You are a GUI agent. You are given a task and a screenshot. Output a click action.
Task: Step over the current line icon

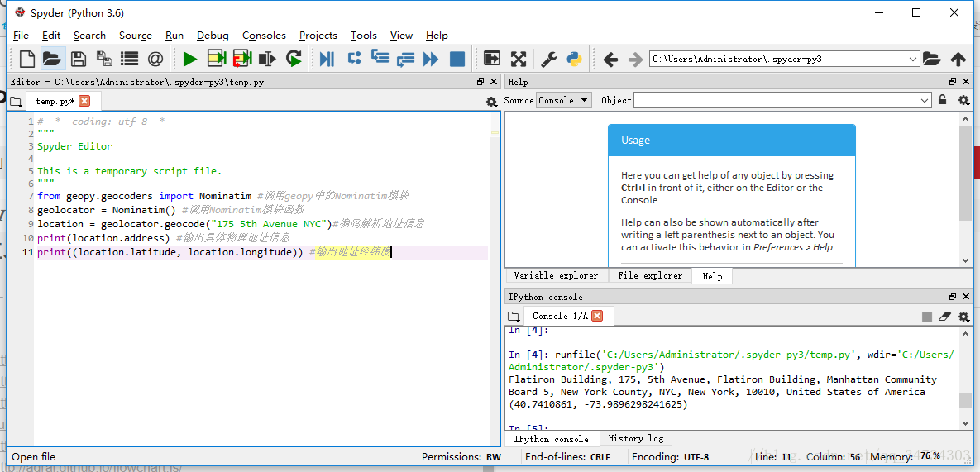tap(355, 59)
